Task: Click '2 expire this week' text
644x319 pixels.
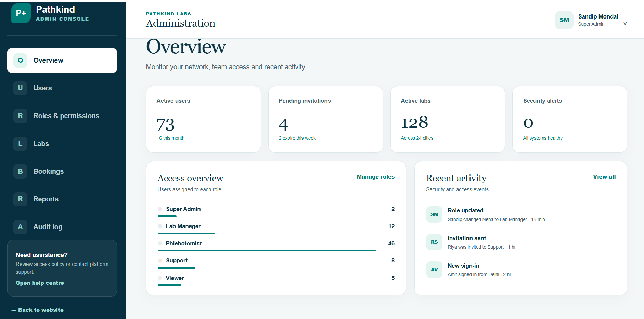Action: click(x=297, y=138)
